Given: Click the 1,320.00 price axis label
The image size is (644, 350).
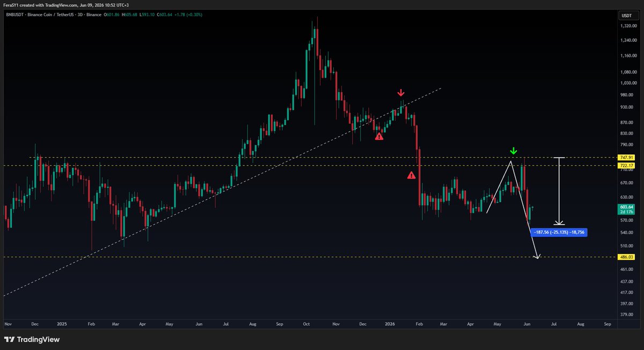Looking at the screenshot, I should click(628, 25).
